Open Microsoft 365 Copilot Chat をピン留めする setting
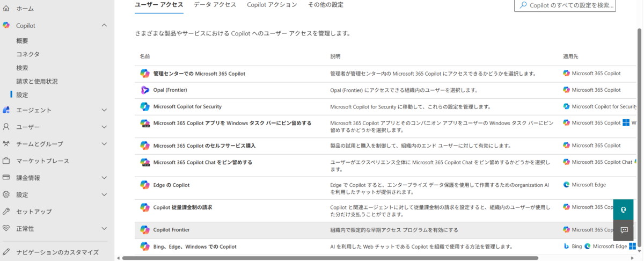Screen dimensions: 644x261 point(203,162)
